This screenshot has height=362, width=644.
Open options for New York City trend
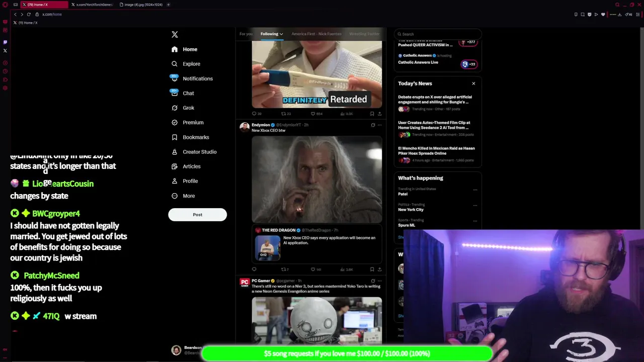[x=475, y=206]
